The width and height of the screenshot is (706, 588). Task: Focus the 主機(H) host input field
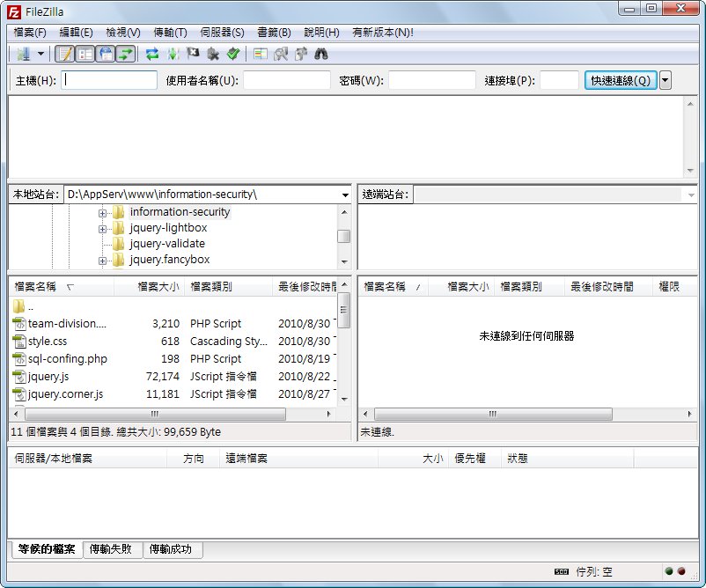click(x=109, y=80)
